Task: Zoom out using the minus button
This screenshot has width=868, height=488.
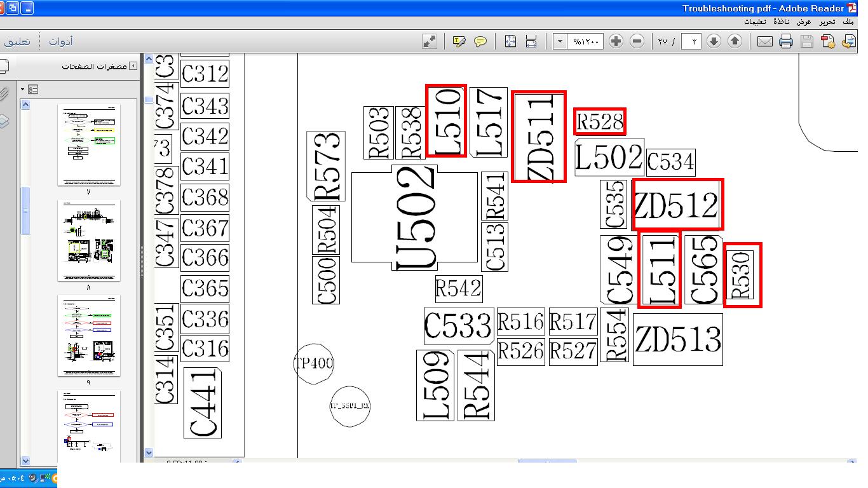Action: (x=637, y=41)
